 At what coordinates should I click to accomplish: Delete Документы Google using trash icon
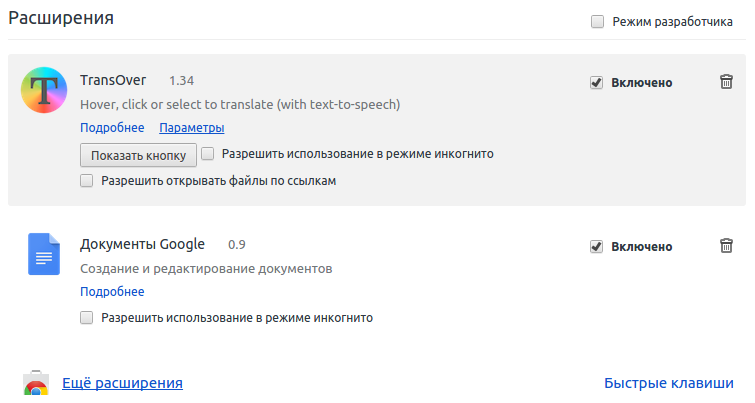(726, 246)
